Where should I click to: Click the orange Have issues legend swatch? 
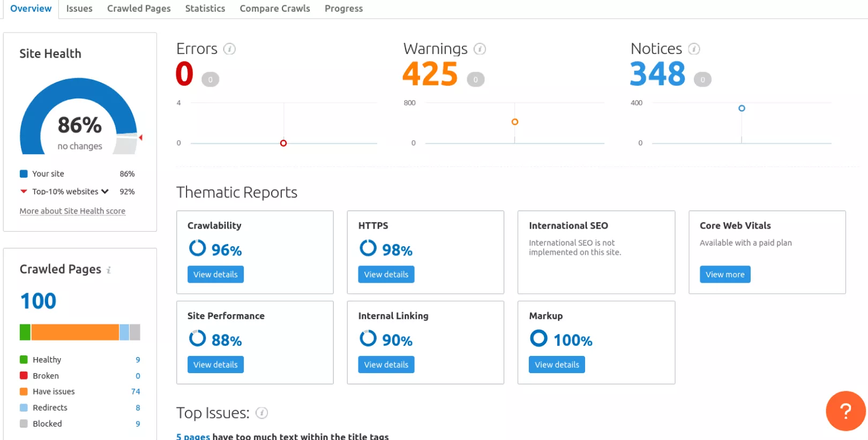point(24,391)
